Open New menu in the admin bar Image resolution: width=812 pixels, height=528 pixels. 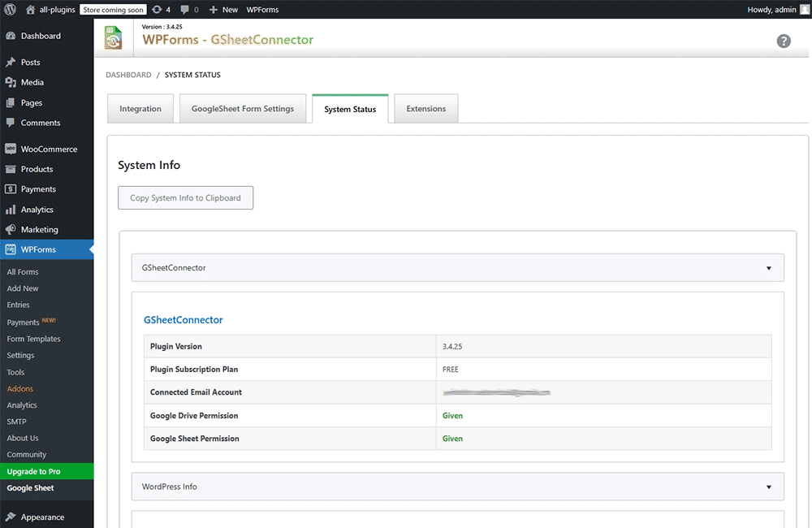tap(230, 9)
